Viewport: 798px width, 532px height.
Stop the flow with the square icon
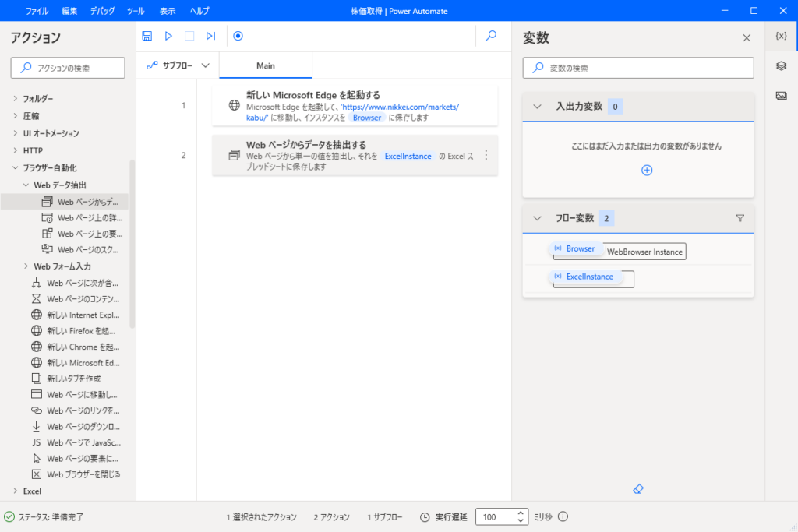(189, 36)
